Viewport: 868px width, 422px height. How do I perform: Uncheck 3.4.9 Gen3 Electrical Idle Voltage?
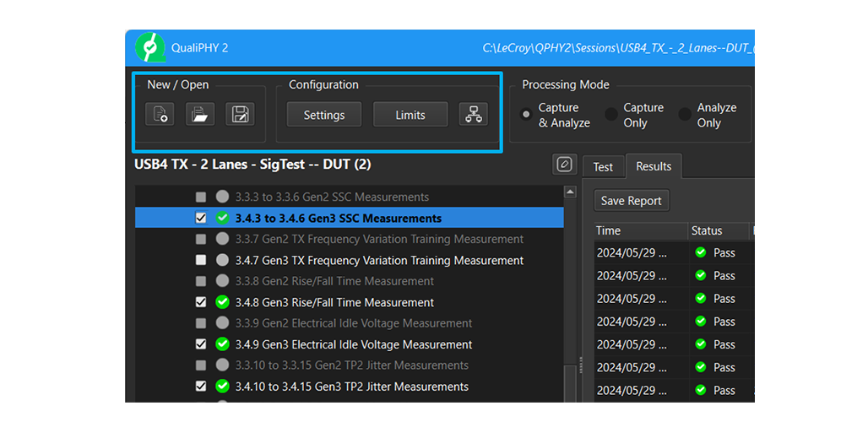click(201, 344)
